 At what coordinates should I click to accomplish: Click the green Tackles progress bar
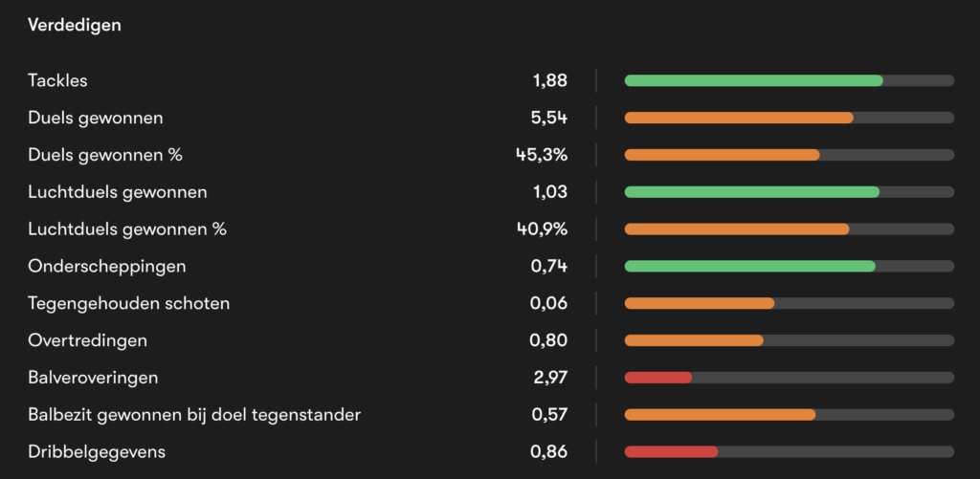point(753,80)
